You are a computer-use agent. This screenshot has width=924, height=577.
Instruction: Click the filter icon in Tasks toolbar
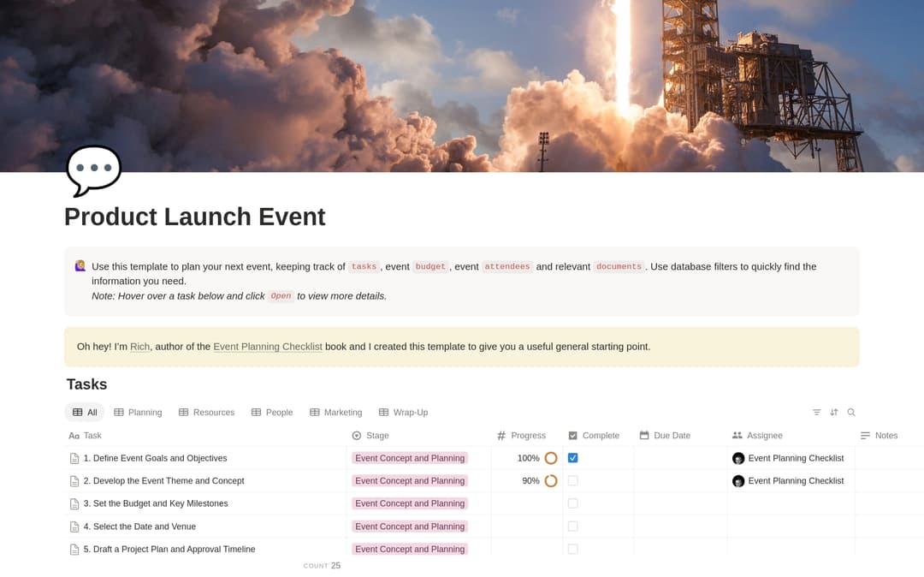[x=816, y=412]
